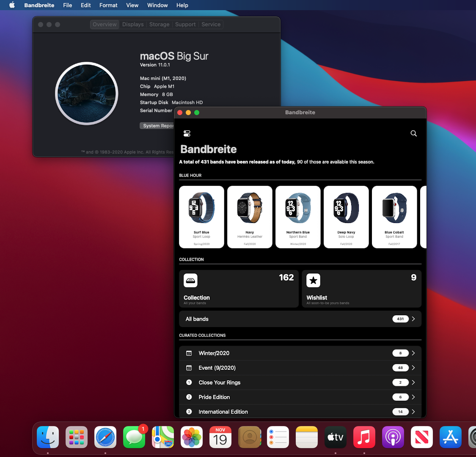
Task: Select the Blue Cobalt Sport Band card
Action: 394,217
